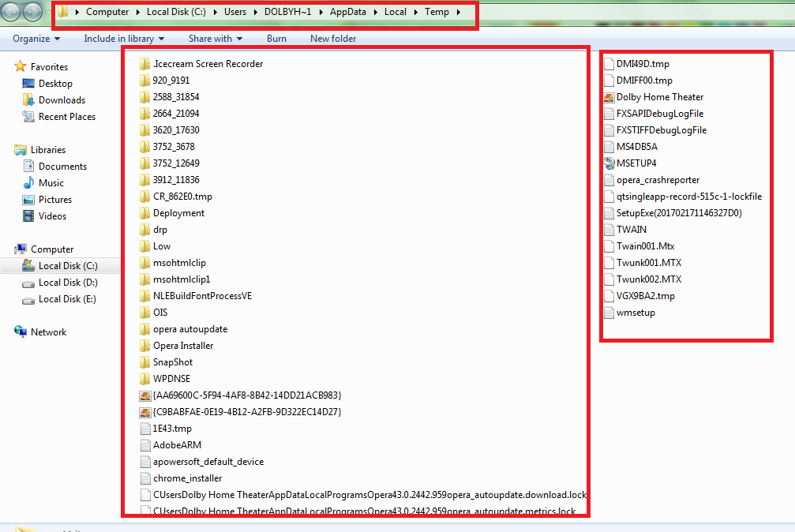Select the opera_crashreporter file
795x532 pixels.
(658, 180)
